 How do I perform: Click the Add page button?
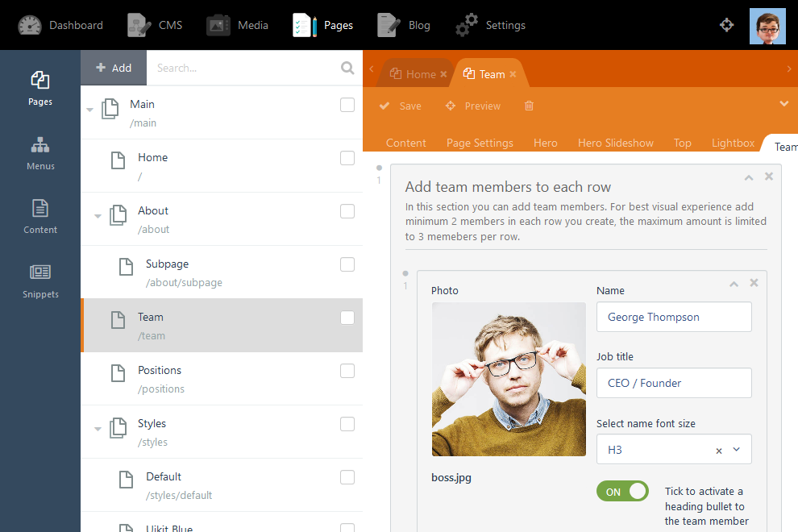(x=114, y=68)
